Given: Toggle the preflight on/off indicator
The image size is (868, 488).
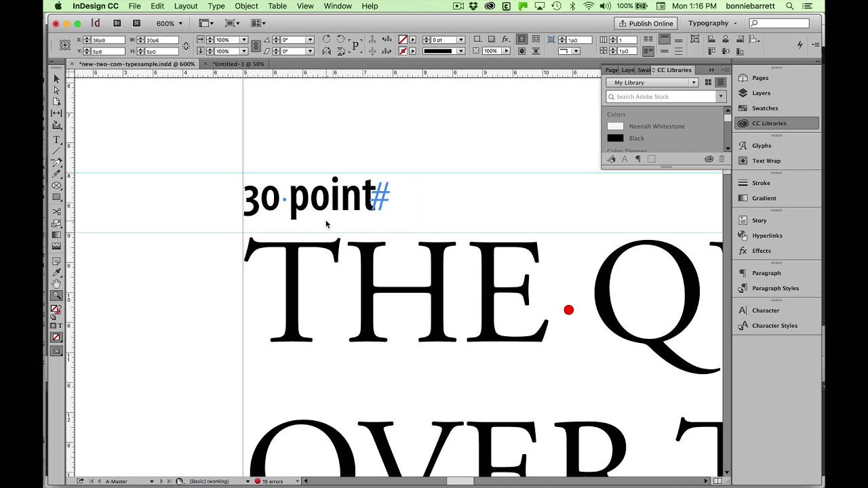Looking at the screenshot, I should (258, 481).
